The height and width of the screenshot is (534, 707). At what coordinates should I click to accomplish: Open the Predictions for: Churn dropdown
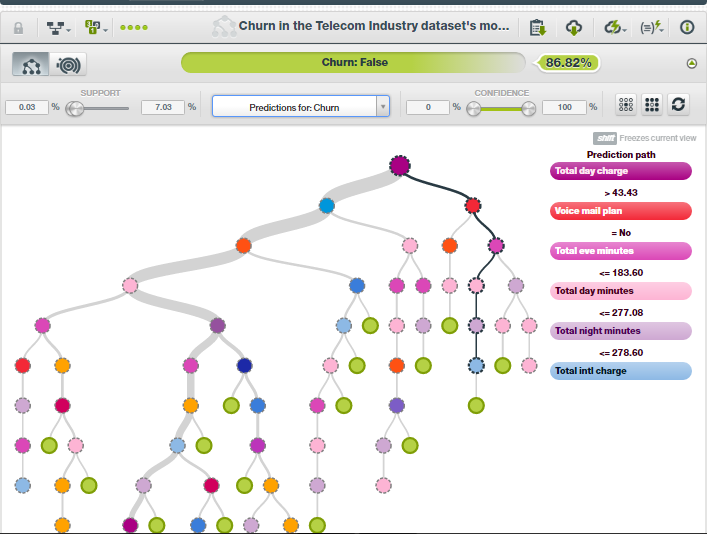click(x=301, y=107)
